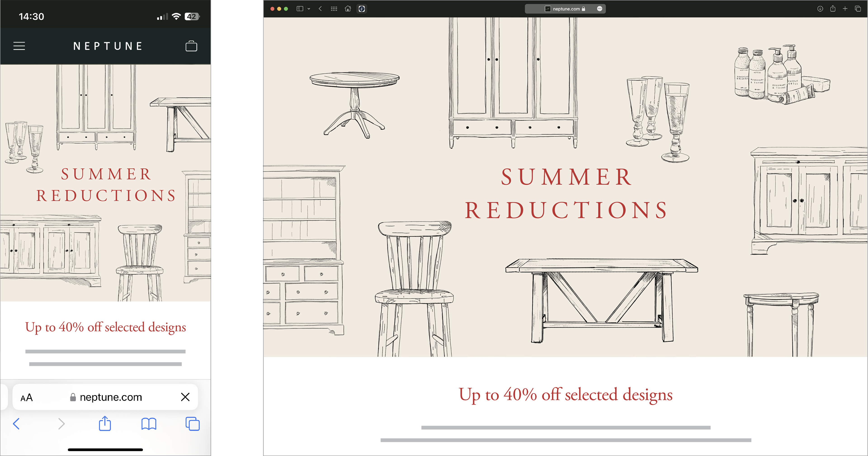This screenshot has width=868, height=456.
Task: Open desktop Safari downloads
Action: click(x=820, y=9)
